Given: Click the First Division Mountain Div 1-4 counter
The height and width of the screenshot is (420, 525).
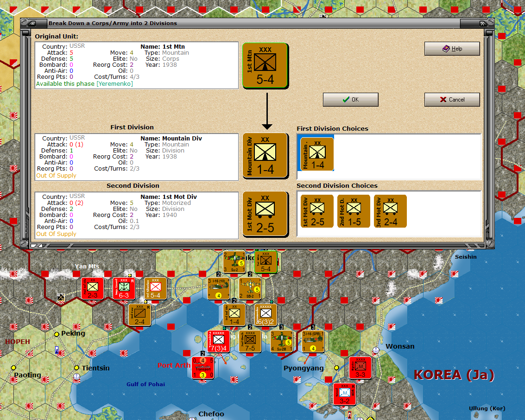Looking at the screenshot, I should [x=265, y=156].
